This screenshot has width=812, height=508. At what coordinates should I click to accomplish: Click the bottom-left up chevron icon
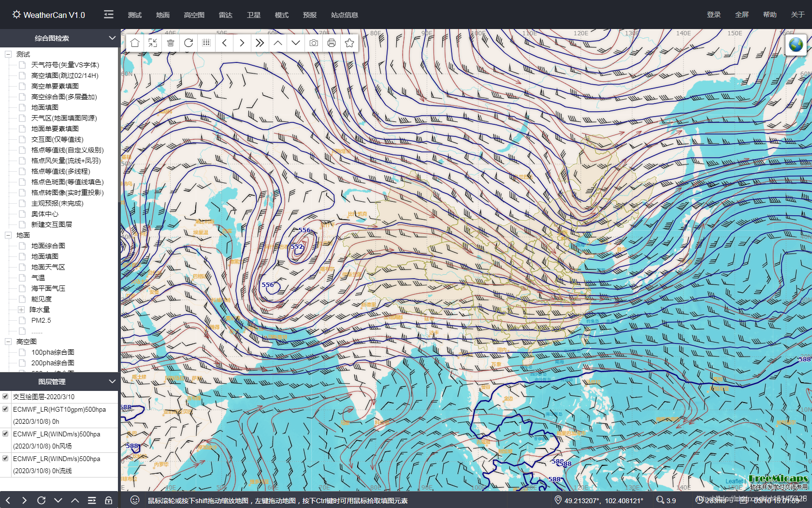75,500
